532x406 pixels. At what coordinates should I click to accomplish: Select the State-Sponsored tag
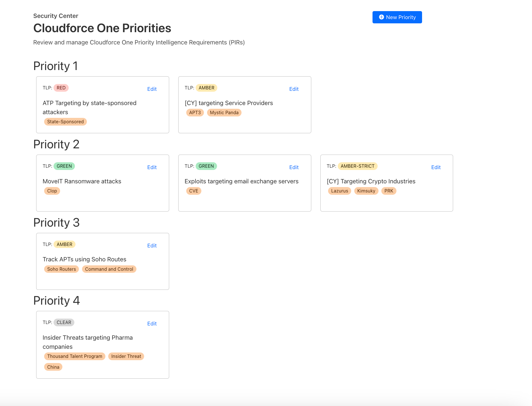coord(66,122)
